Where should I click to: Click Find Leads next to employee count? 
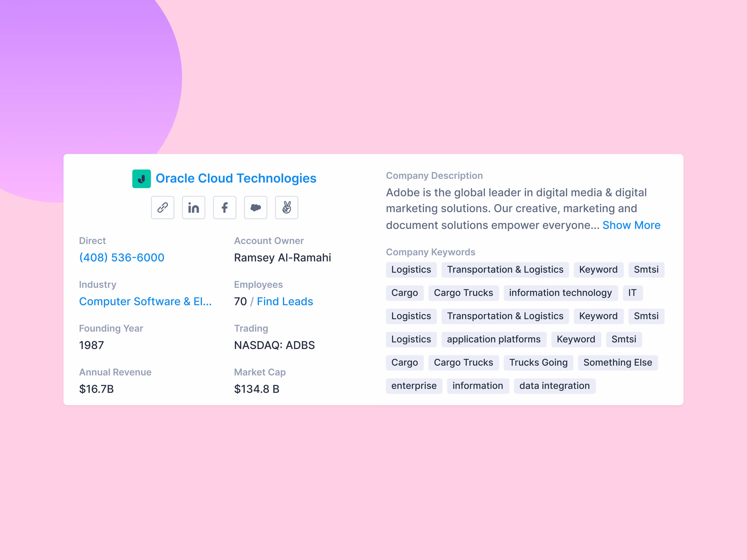coord(285,301)
